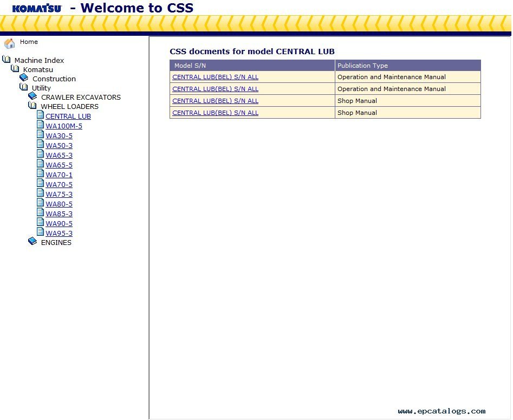Screen dimensions: 513x420
Task: Click the Home label
Action: click(29, 42)
